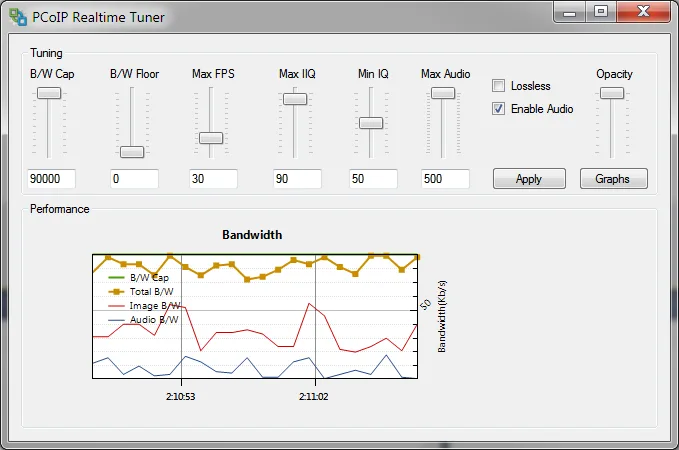Viewport: 679px width, 450px height.
Task: Click the B/W Floor slider thumb
Action: tap(132, 152)
